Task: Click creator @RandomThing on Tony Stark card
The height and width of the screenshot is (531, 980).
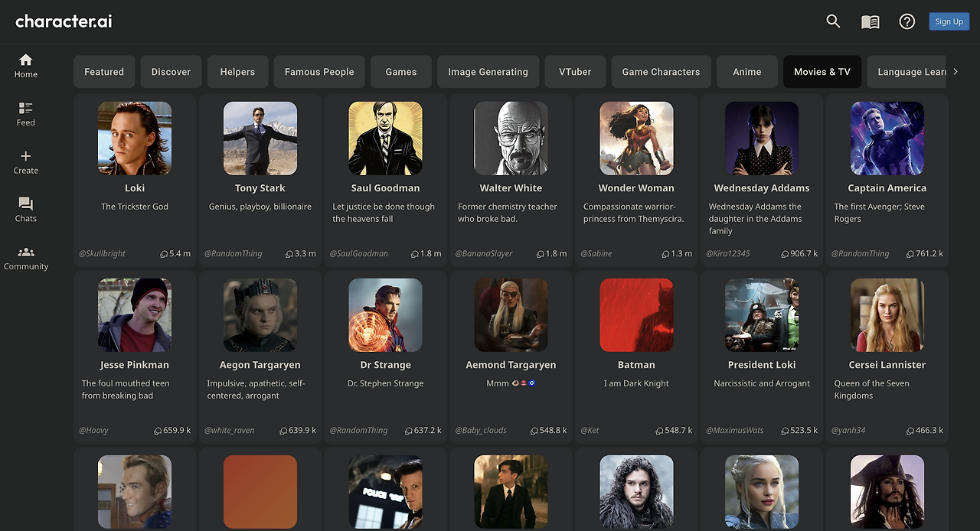Action: click(233, 253)
